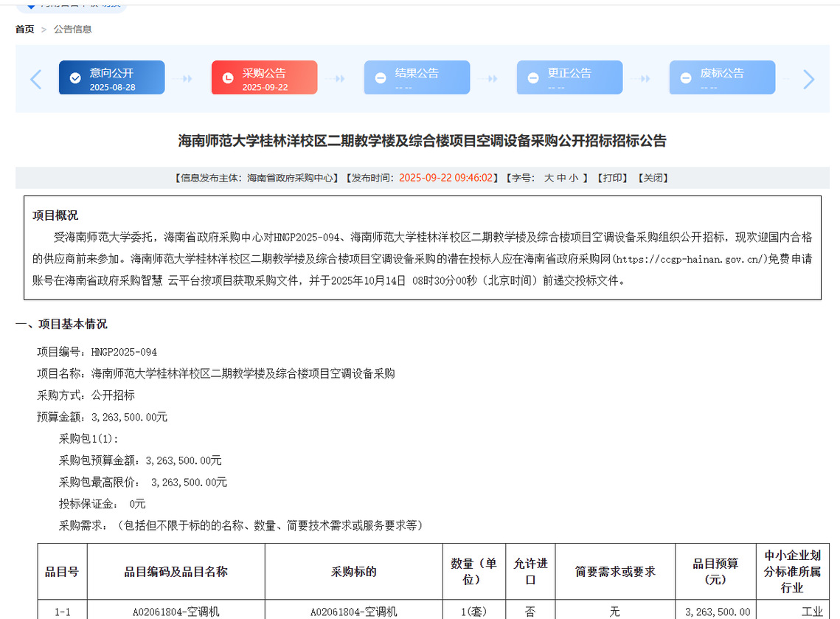Image resolution: width=840 pixels, height=619 pixels.
Task: Set font size to 小
Action: [x=574, y=178]
